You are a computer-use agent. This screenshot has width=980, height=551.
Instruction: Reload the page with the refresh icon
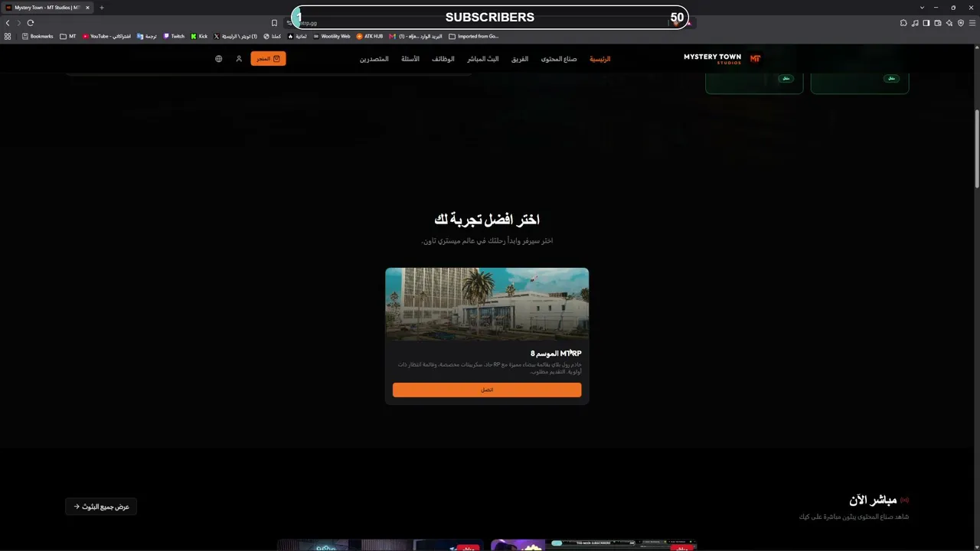pos(31,23)
